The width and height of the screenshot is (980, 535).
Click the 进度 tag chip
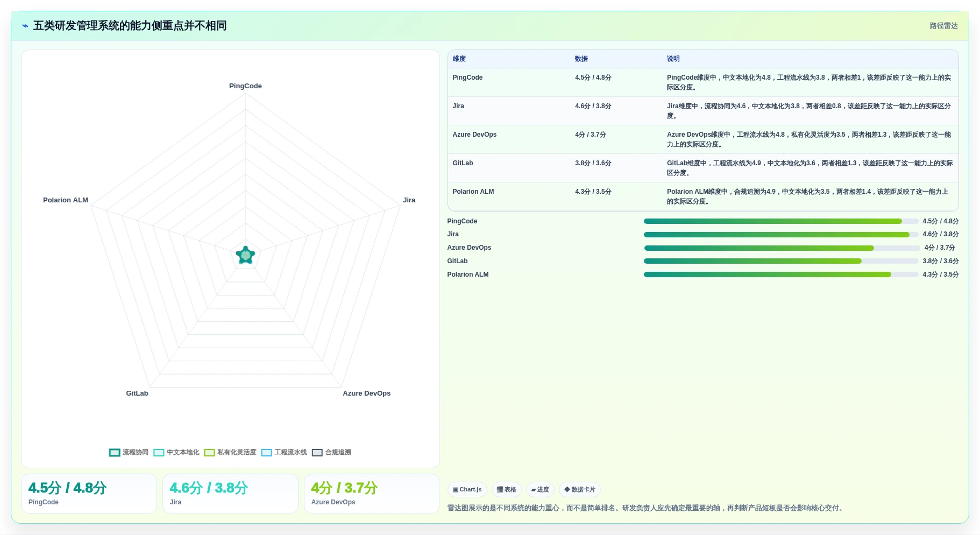tap(540, 489)
